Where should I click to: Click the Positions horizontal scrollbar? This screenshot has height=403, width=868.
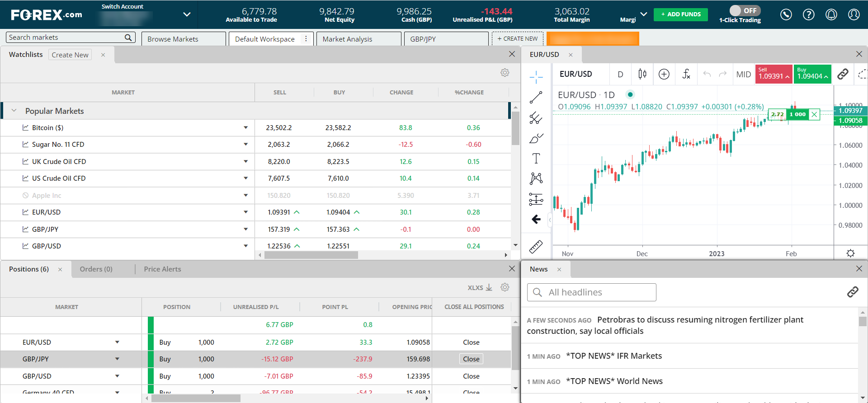tap(196, 398)
